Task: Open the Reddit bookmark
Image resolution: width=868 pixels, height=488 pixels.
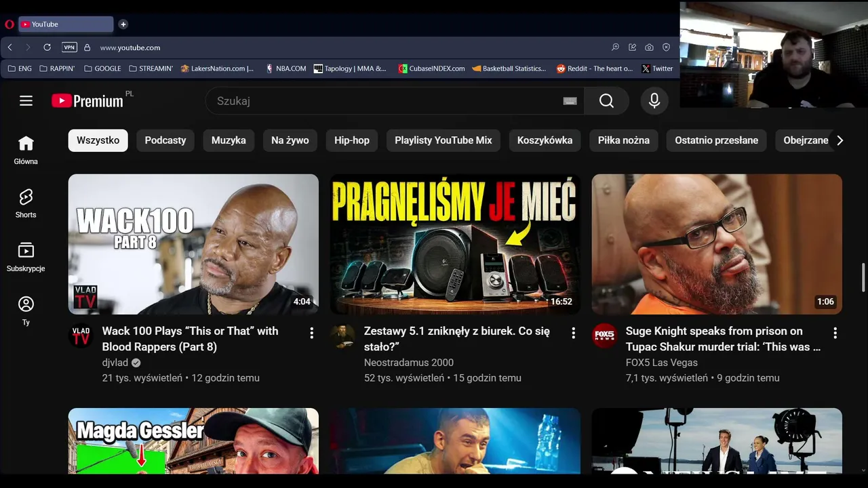Action: point(595,68)
